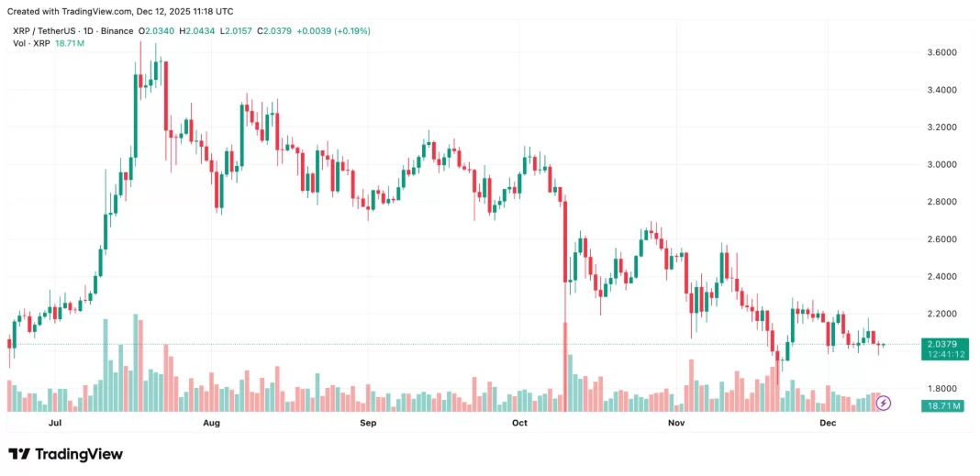
Task: Select the Oct label on time axis
Action: point(520,423)
